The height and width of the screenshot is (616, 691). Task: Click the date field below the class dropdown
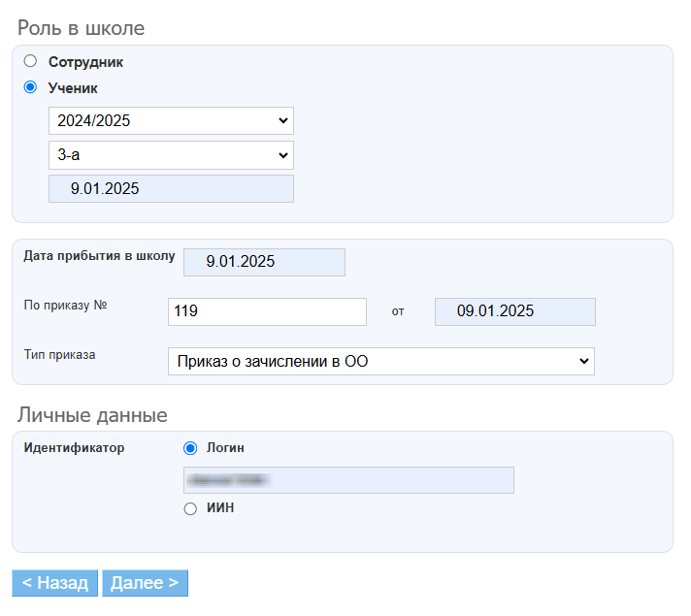click(x=171, y=189)
